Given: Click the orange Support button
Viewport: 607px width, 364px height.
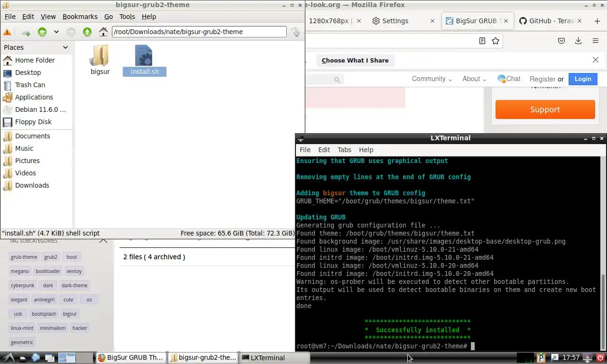Looking at the screenshot, I should tap(545, 109).
